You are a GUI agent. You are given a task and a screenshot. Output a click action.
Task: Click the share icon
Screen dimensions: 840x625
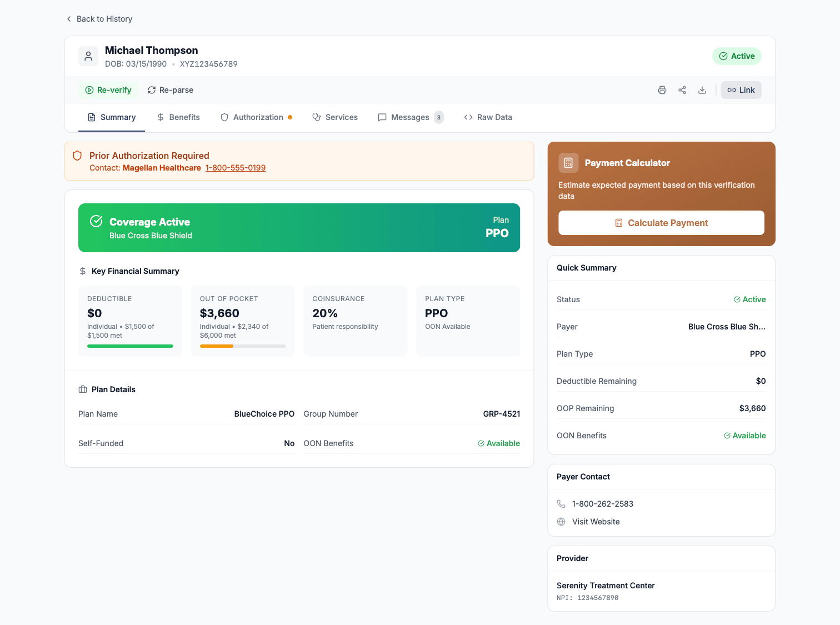[682, 90]
